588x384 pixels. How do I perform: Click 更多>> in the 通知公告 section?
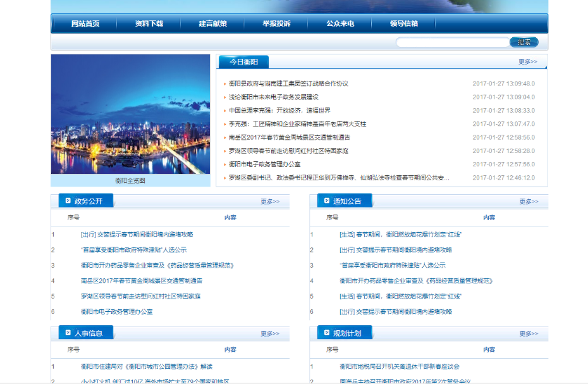coord(529,202)
